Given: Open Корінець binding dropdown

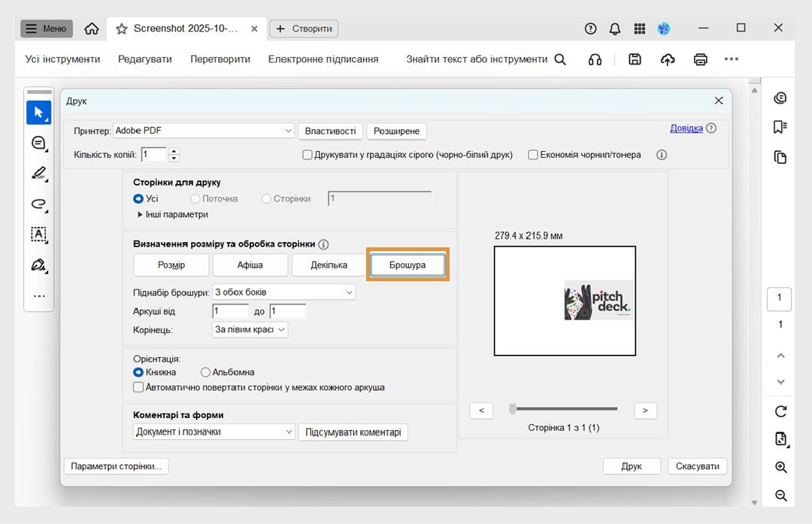Looking at the screenshot, I should tap(250, 329).
